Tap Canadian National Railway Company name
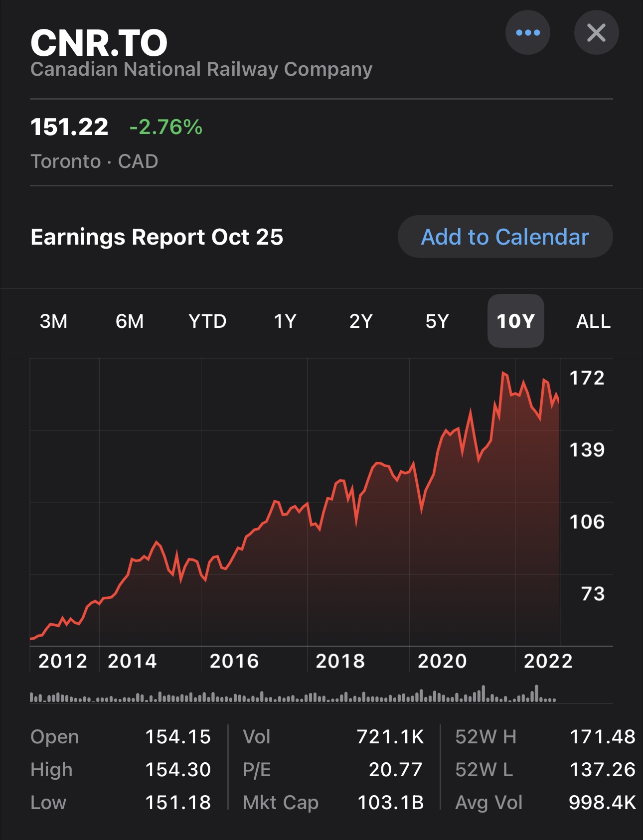643x840 pixels. tap(201, 69)
